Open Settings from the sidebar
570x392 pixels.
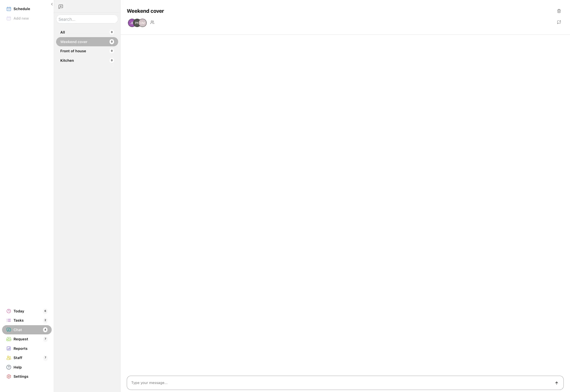point(27,377)
